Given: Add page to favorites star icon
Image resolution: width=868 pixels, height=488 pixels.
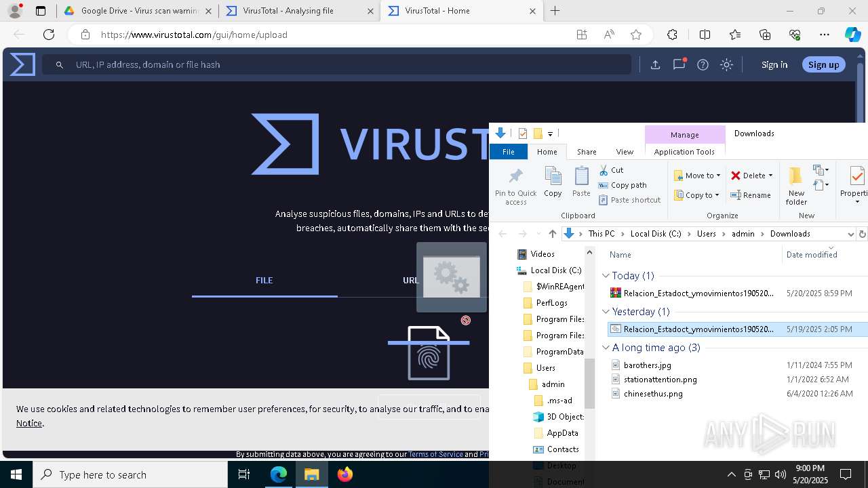Looking at the screenshot, I should (635, 35).
